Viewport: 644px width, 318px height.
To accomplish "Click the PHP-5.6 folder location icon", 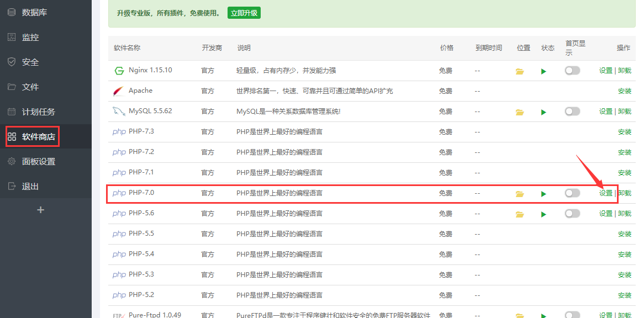I will pos(519,214).
